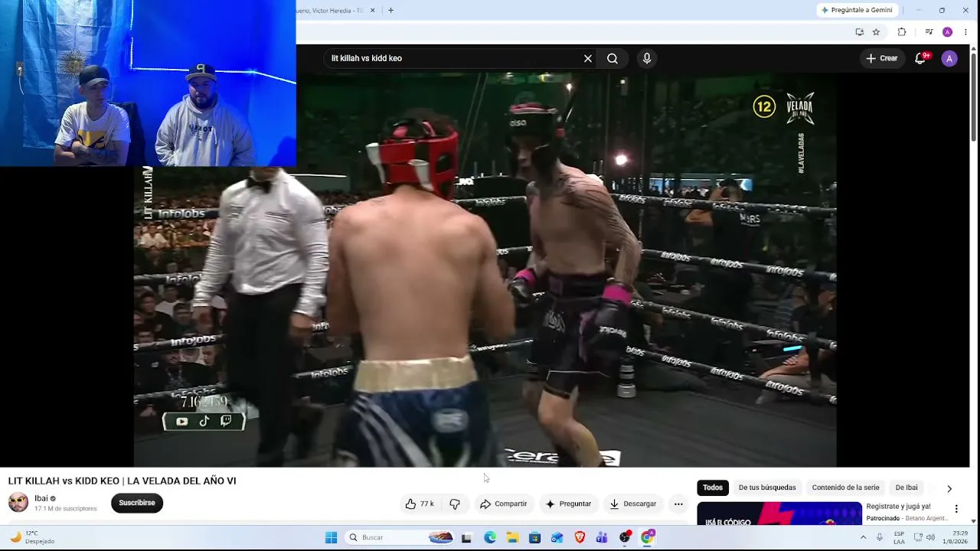This screenshot has height=551, width=980.
Task: Click the taskbar Buscar search box
Action: click(x=399, y=537)
